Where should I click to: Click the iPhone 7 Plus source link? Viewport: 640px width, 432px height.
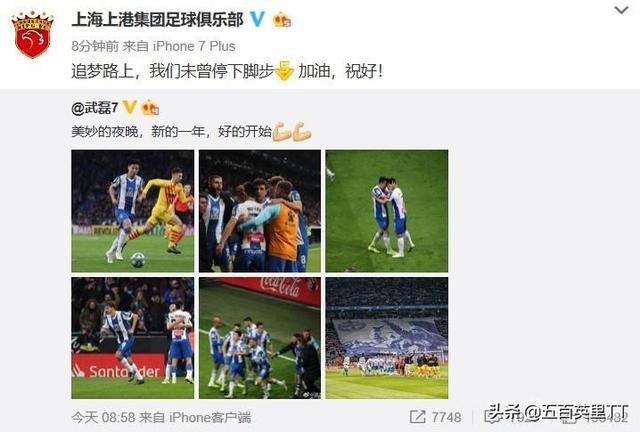[194, 46]
